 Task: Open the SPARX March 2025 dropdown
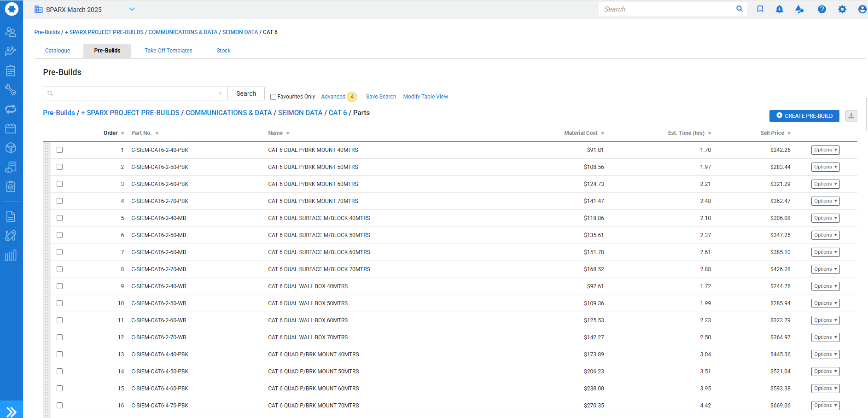[132, 9]
